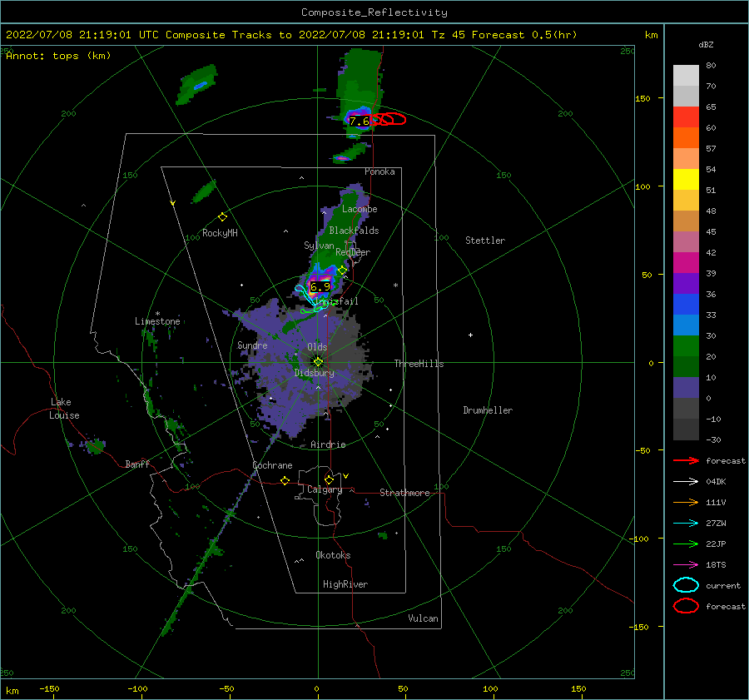Click the Cochrane town label
The width and height of the screenshot is (749, 700).
coord(272,465)
